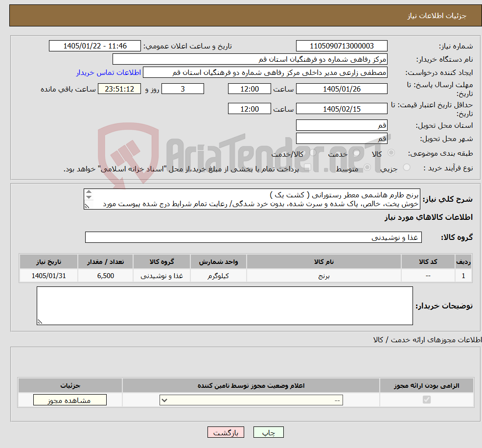The image size is (482, 448).
Task: Click the goods group field غذا و نوشیدنی
Action: click(x=253, y=237)
